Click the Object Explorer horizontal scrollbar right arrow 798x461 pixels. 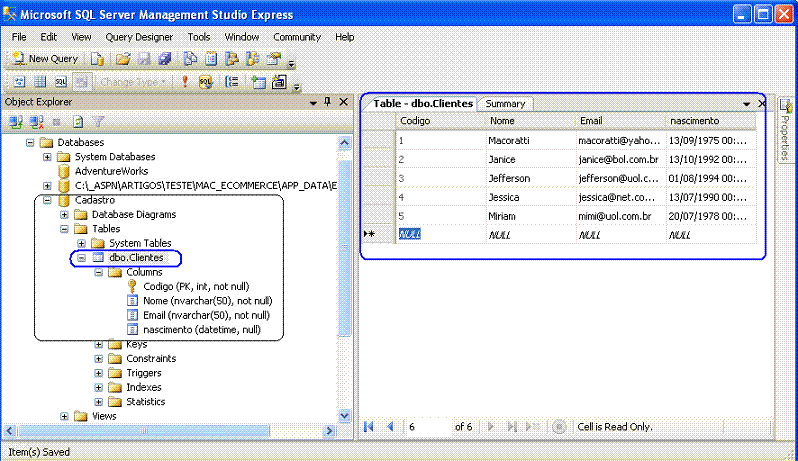coord(329,431)
